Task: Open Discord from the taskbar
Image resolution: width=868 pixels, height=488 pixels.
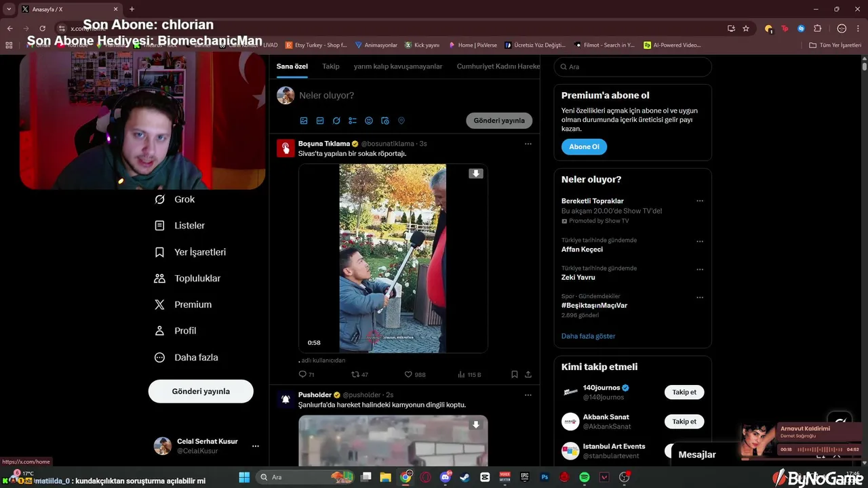Action: 446,477
